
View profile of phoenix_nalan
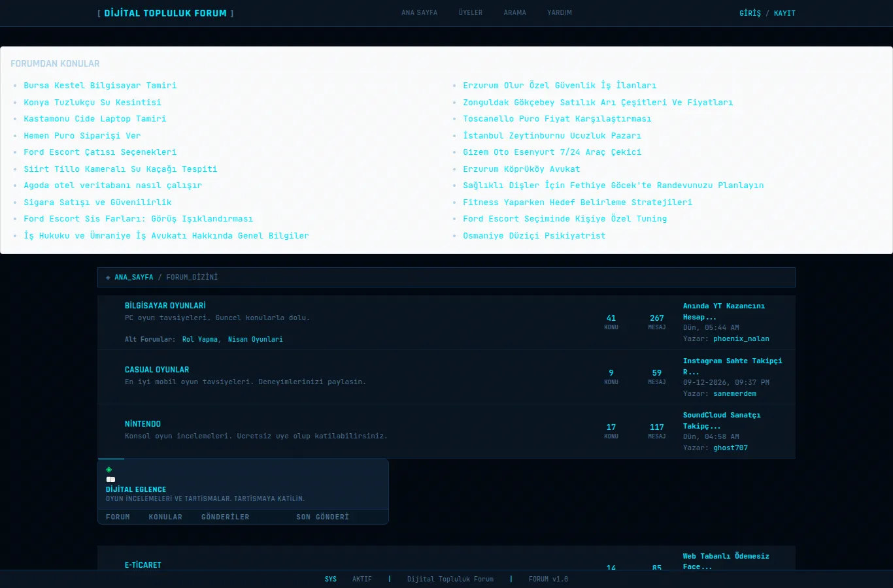[x=741, y=339]
